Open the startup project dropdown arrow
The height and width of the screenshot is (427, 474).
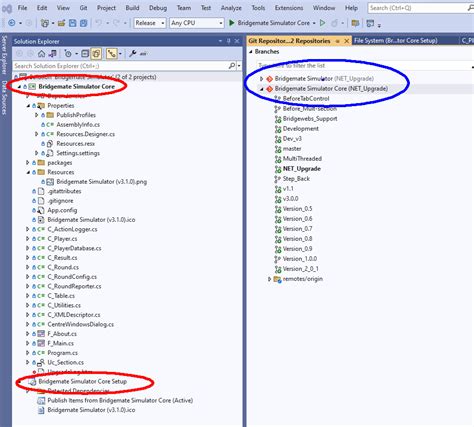point(314,23)
